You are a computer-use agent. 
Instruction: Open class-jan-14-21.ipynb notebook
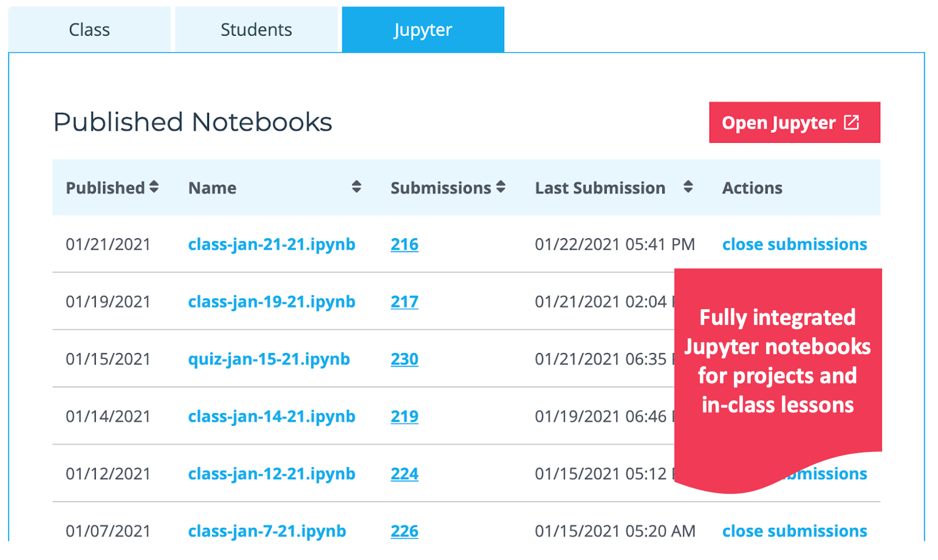tap(272, 417)
